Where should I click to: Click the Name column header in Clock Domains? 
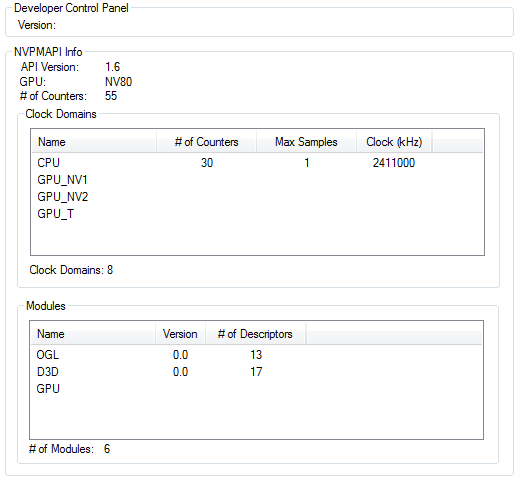(94, 142)
